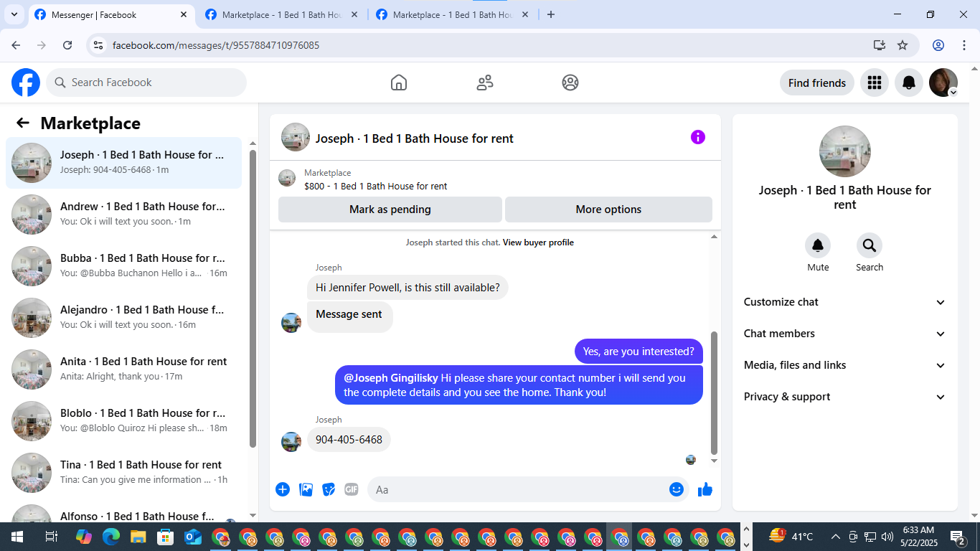Click the install app icon in address bar
Screen dimensions: 980x551
click(x=880, y=45)
